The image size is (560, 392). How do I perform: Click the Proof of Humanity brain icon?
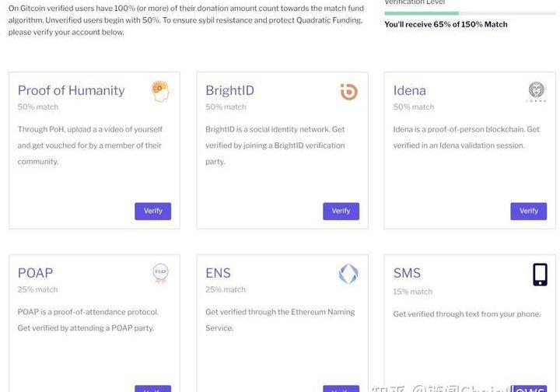pyautogui.click(x=160, y=91)
